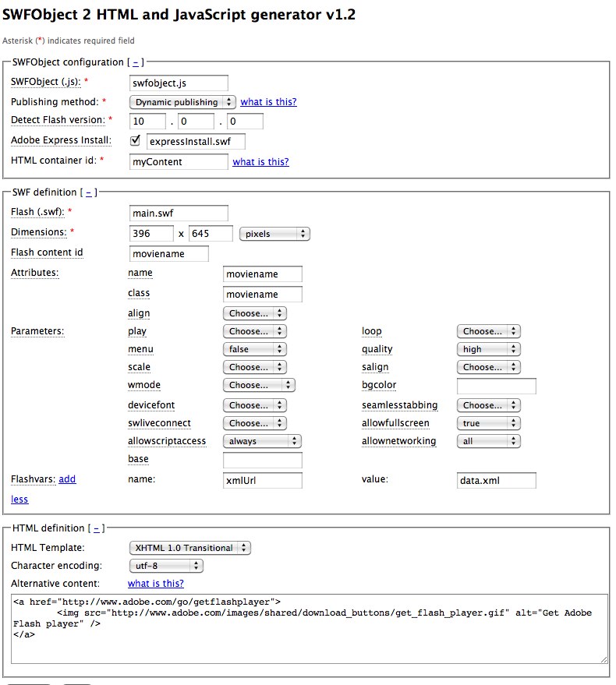The height and width of the screenshot is (685, 616).
Task: Open the align attribute dropdown
Action: point(255,313)
